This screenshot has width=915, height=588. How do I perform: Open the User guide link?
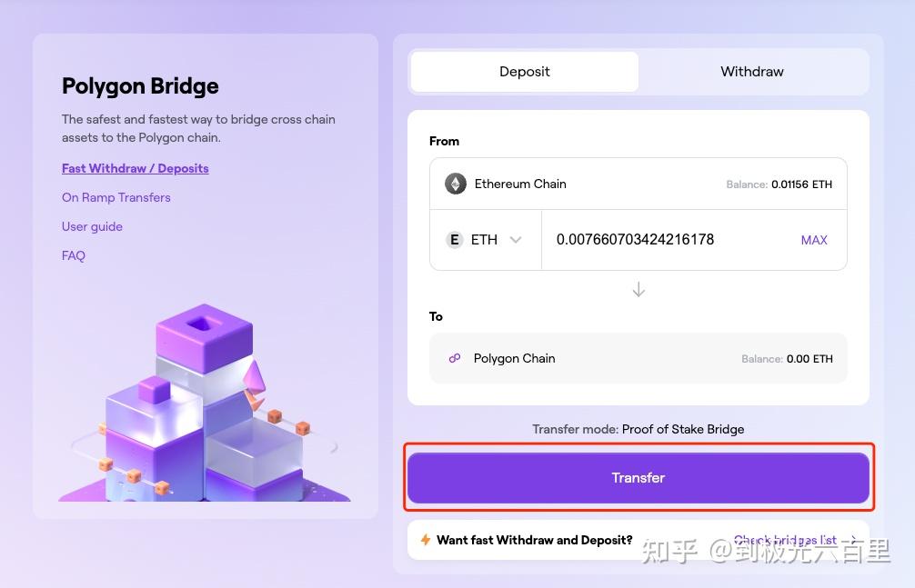point(92,226)
